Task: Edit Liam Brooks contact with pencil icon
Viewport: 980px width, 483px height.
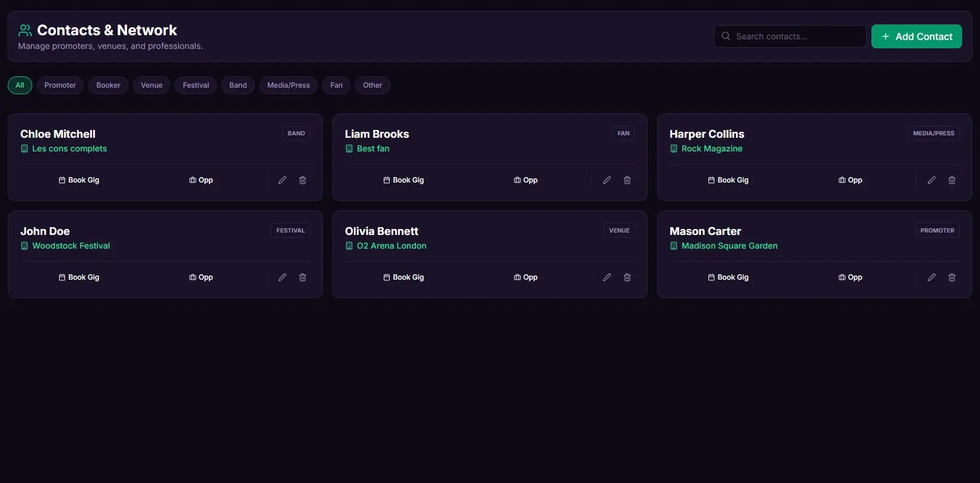Action: [607, 180]
